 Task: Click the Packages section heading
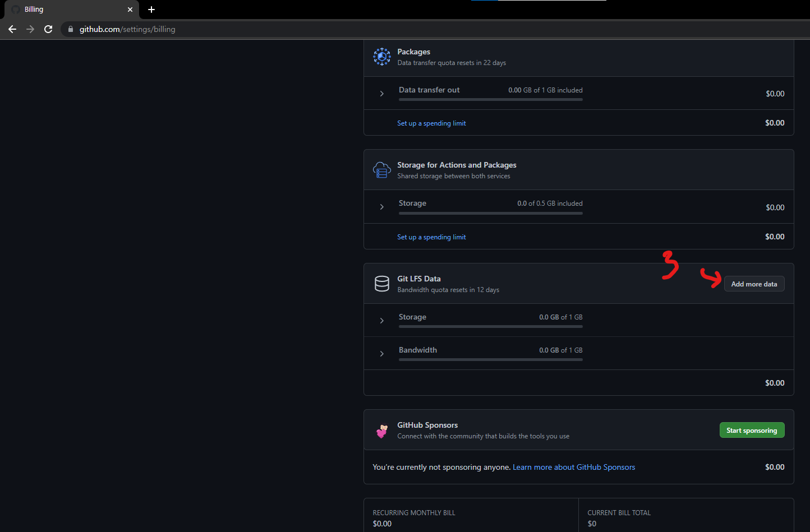click(x=414, y=52)
